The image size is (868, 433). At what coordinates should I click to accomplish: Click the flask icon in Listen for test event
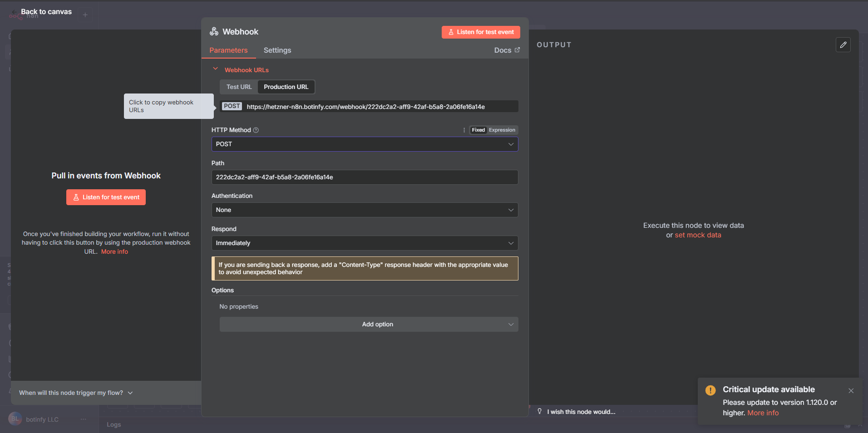(451, 32)
